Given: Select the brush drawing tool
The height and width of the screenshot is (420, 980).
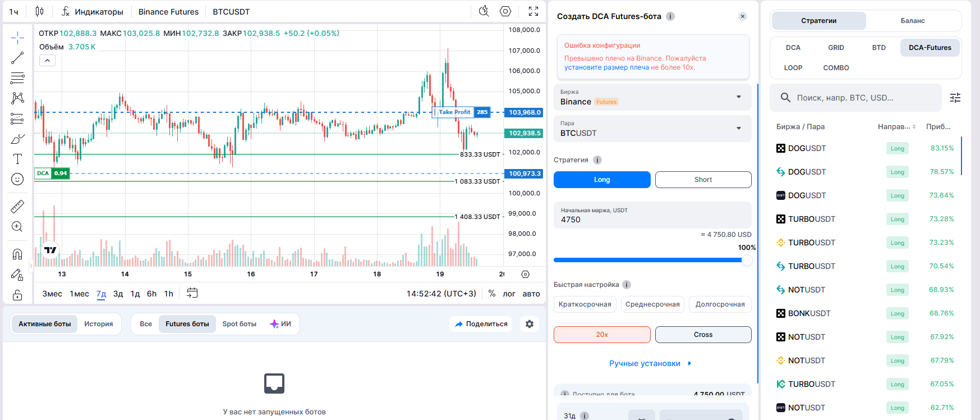Looking at the screenshot, I should pos(17,139).
